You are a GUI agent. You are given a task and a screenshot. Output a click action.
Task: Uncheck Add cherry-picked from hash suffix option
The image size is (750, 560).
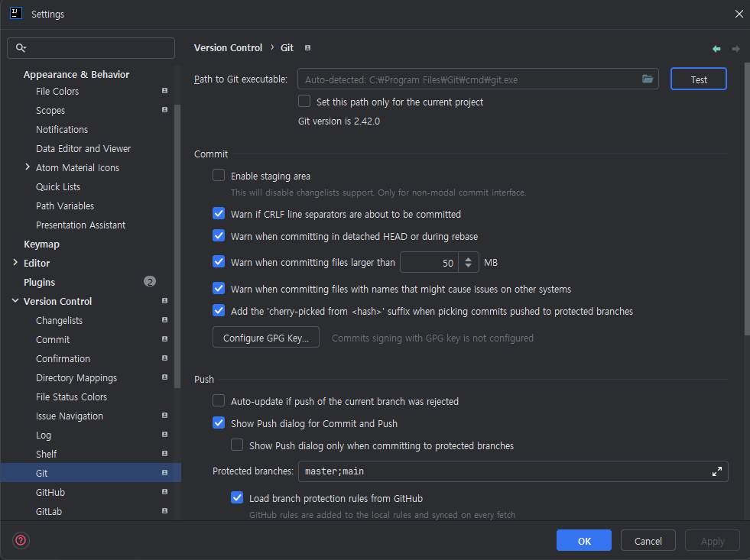pos(219,311)
